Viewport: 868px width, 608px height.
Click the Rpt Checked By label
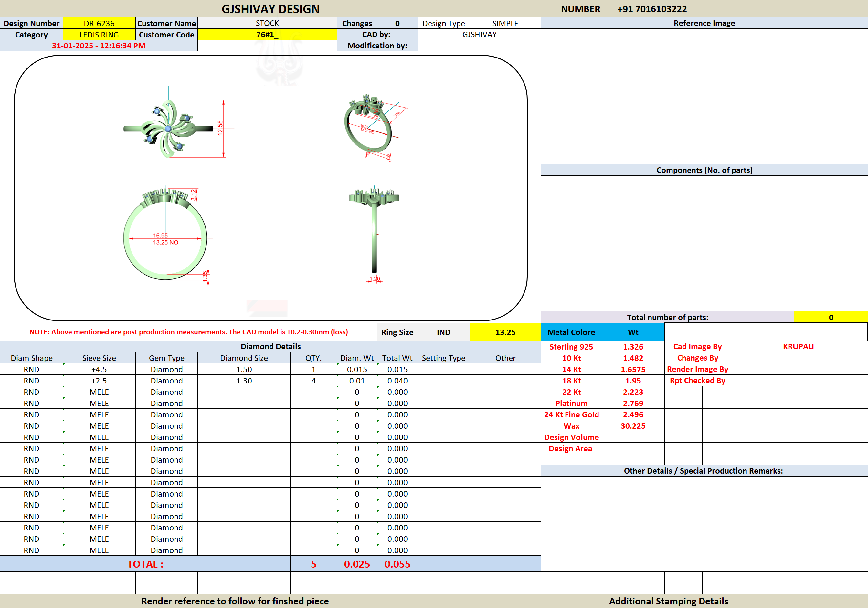(x=697, y=381)
